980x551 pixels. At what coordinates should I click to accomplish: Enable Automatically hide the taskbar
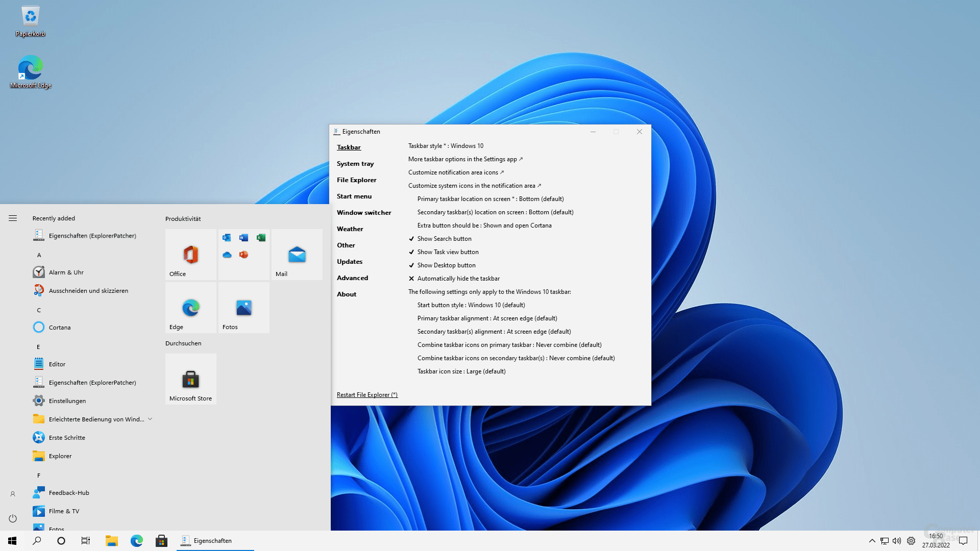pos(458,279)
